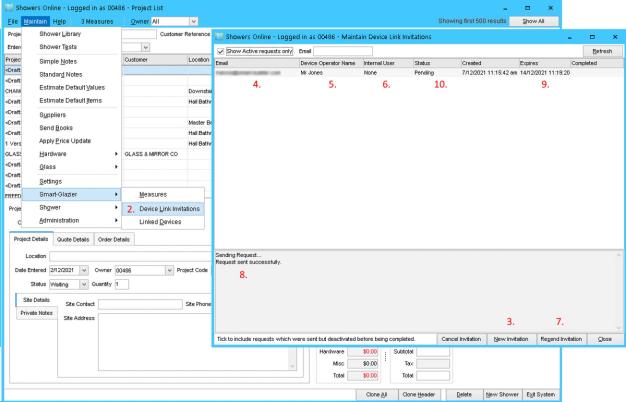Open the Help menu

click(x=59, y=22)
